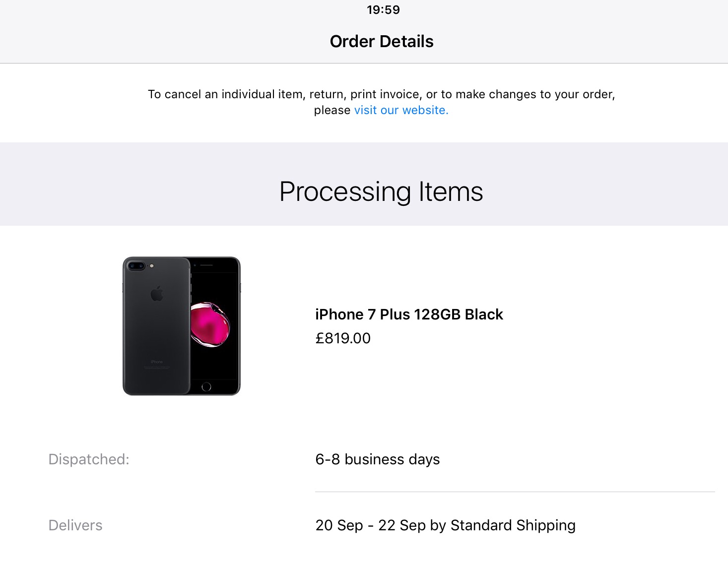Screen dimensions: 728x568
Task: Select the '6-8 business days' dispatch estimate
Action: 378,459
